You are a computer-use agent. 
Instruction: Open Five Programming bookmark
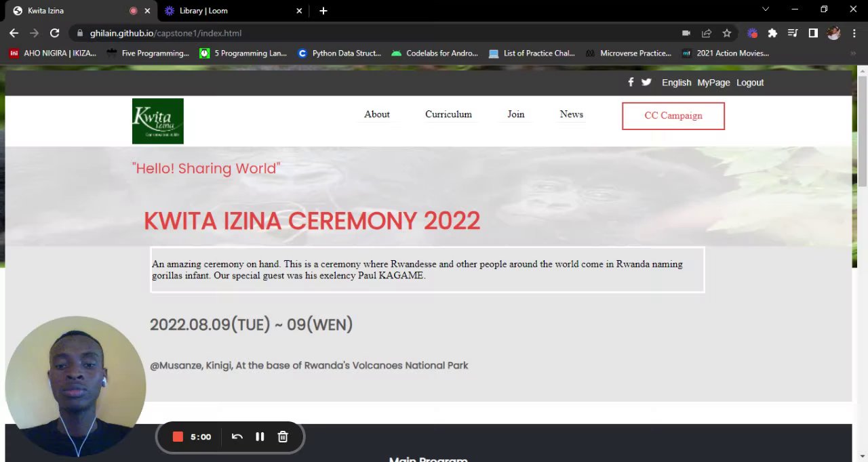point(149,53)
